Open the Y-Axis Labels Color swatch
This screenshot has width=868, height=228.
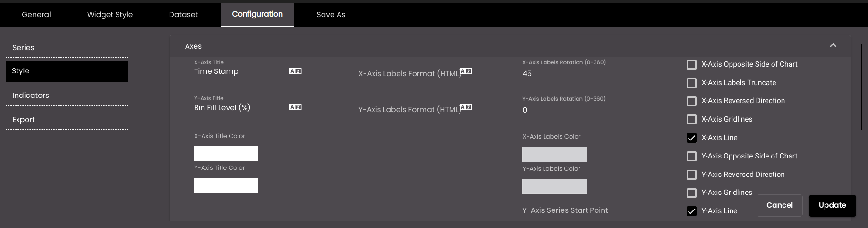tap(554, 186)
